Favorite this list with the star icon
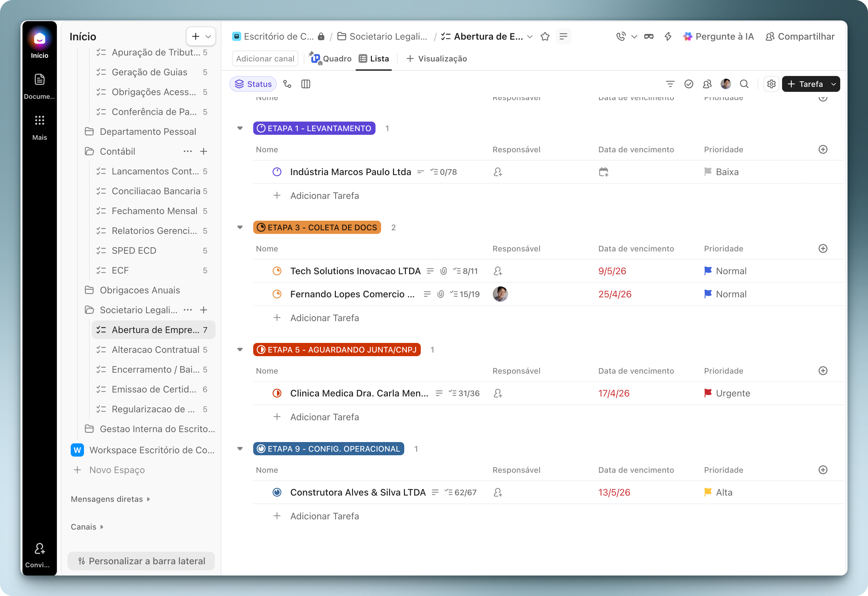 545,37
